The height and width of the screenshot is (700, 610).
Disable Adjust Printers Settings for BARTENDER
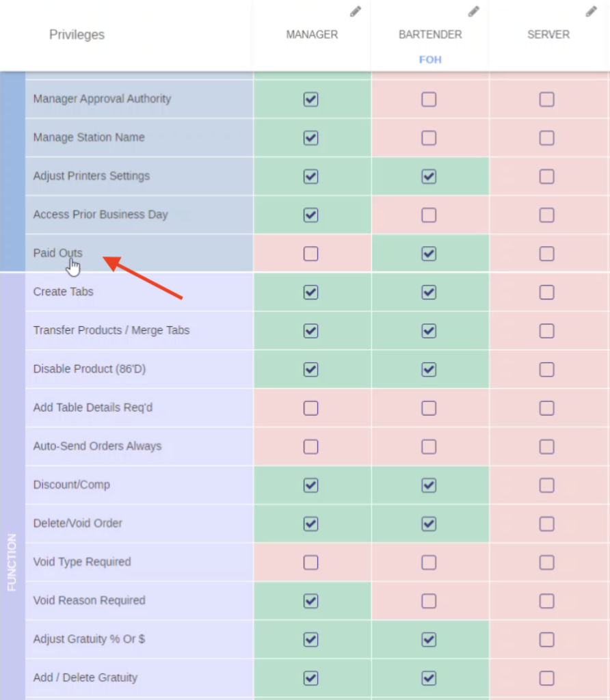click(429, 176)
